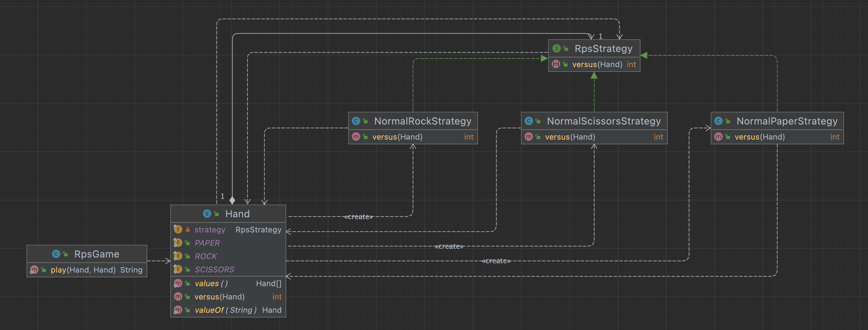Image resolution: width=868 pixels, height=330 pixels.
Task: Select the ROCK enum constant
Action: coord(206,256)
